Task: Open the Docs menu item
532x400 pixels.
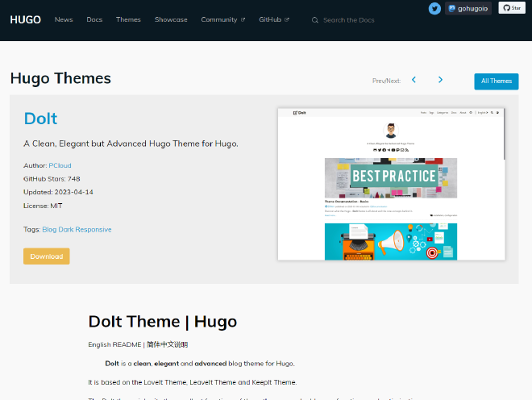Action: click(94, 19)
